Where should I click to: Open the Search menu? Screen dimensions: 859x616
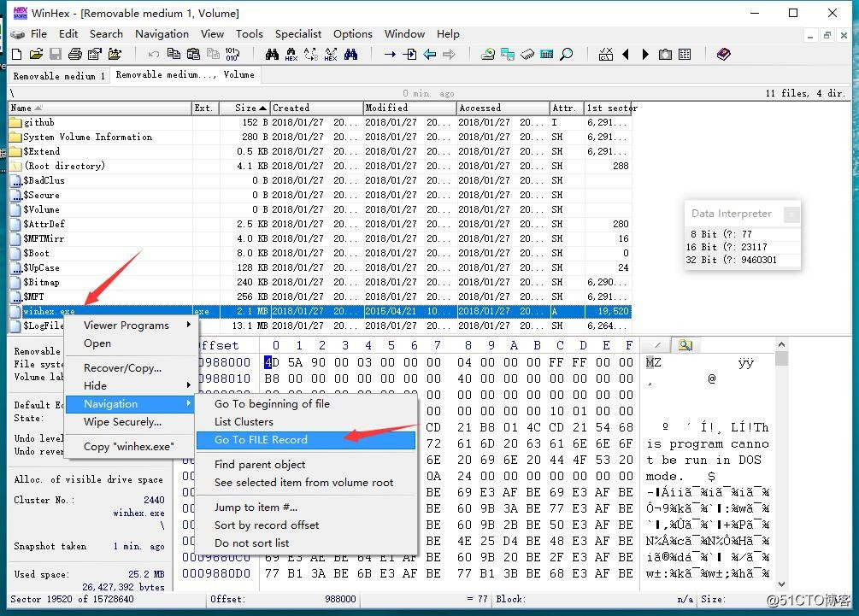tap(106, 34)
